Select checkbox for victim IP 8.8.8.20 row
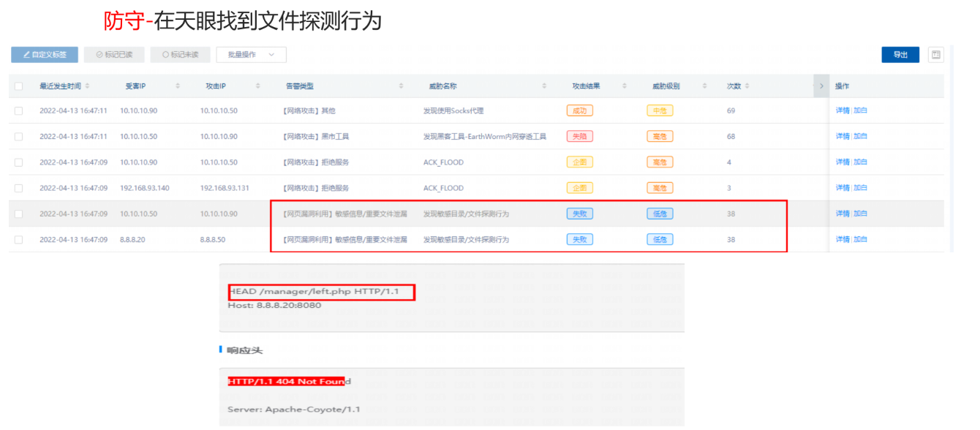 [19, 240]
